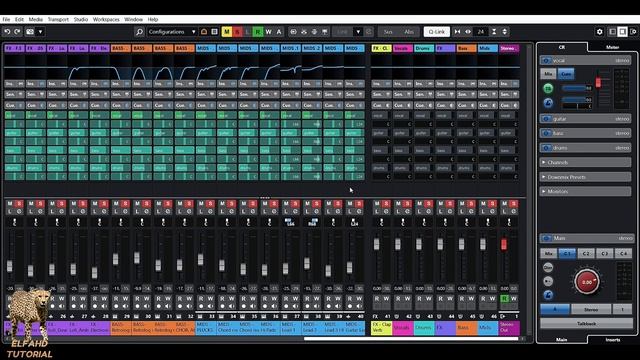The height and width of the screenshot is (360, 640).
Task: Click the red Stereo Out channel fader
Action: tap(504, 244)
